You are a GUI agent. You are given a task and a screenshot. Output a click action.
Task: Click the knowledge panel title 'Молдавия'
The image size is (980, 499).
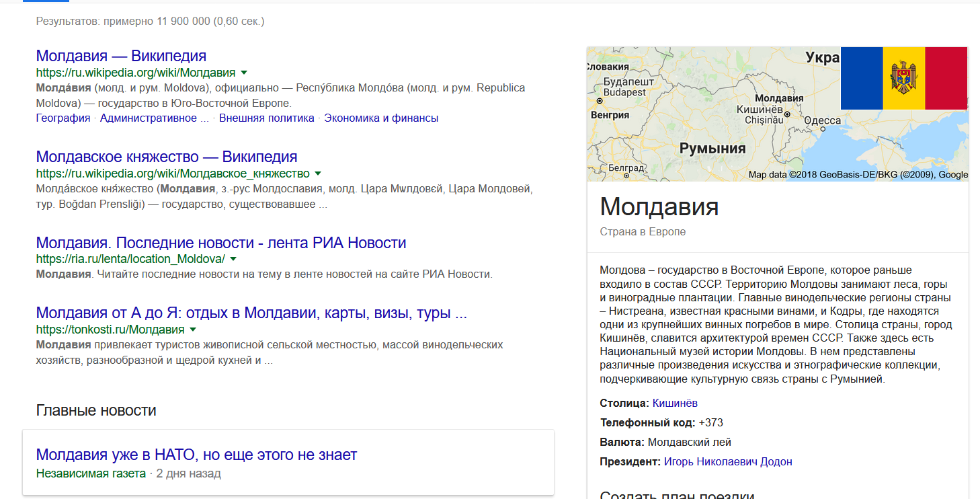659,206
